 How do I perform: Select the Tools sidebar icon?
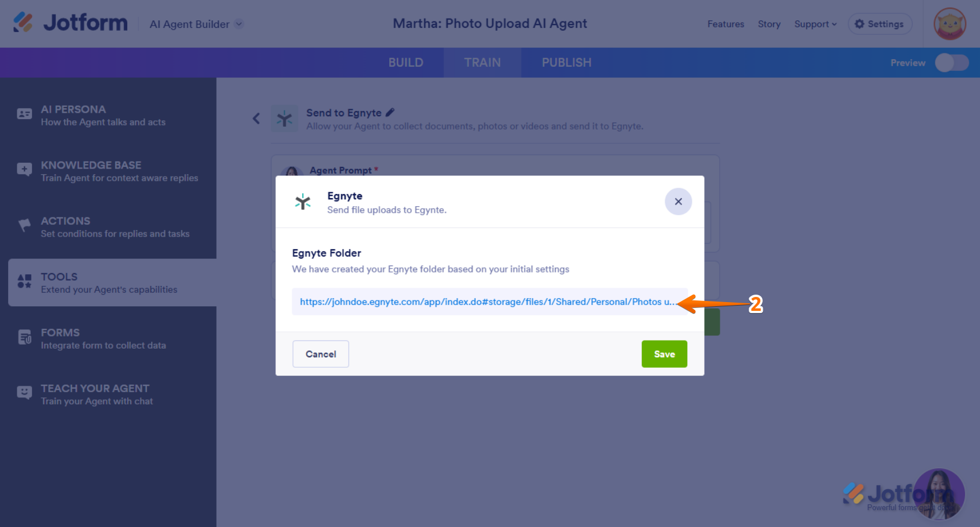coord(24,282)
